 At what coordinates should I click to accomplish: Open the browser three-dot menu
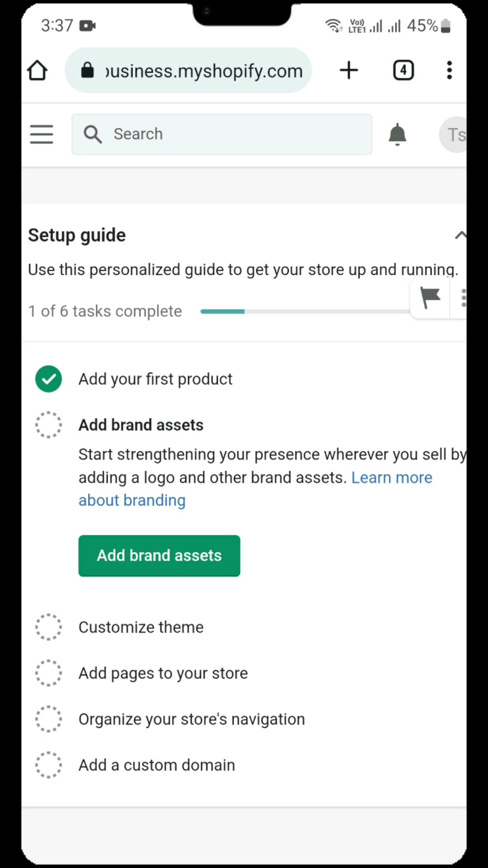coord(449,71)
